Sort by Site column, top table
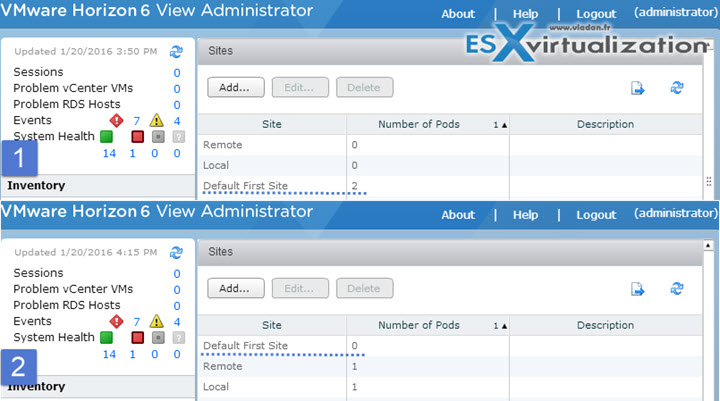720x401 pixels. tap(272, 124)
